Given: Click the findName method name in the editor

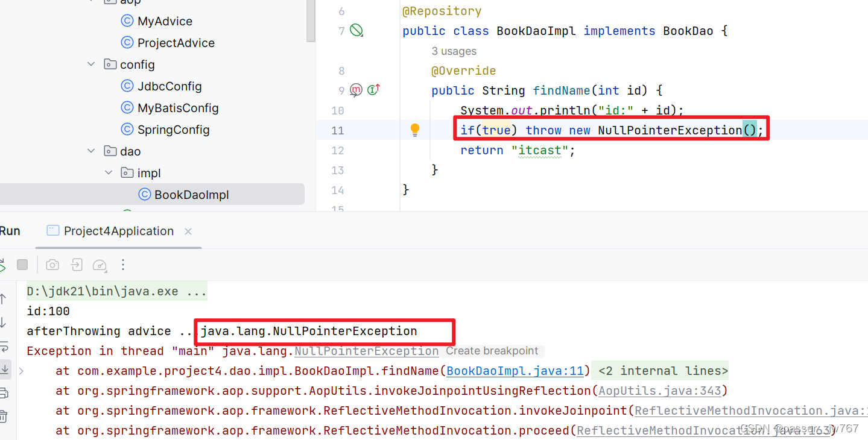Looking at the screenshot, I should 562,90.
